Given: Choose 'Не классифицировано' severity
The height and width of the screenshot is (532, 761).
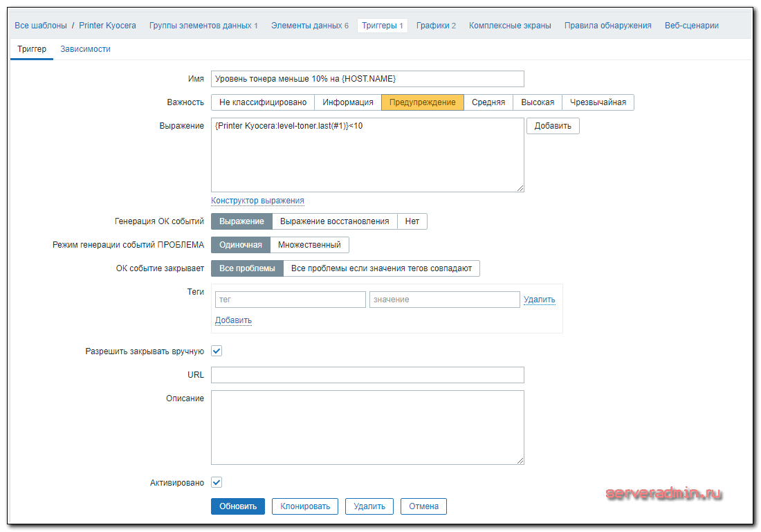Looking at the screenshot, I should coord(263,102).
